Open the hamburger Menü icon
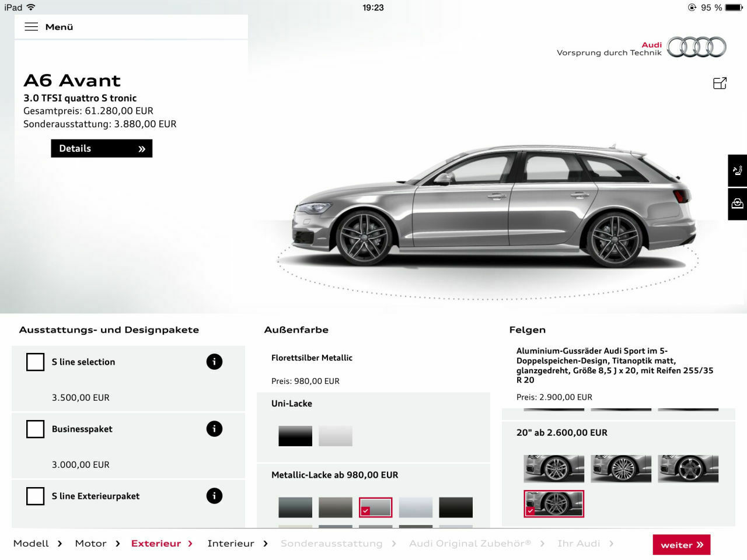The height and width of the screenshot is (560, 747). pos(32,26)
